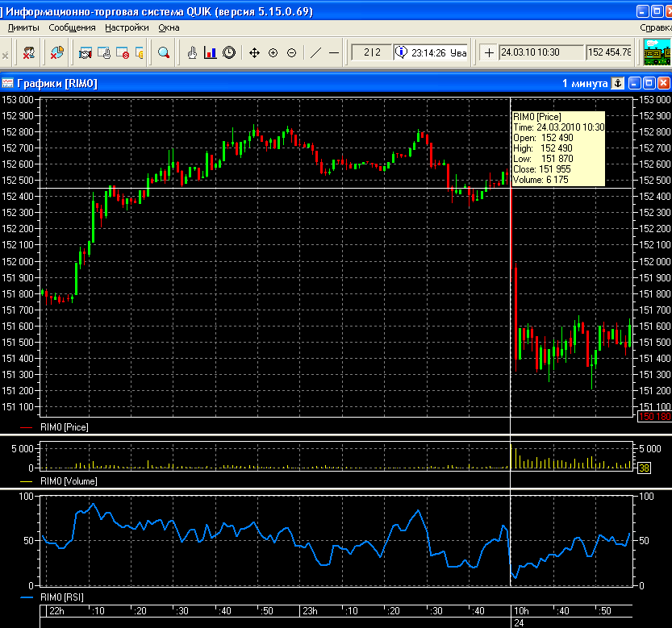Click the stop-orders table icon
The width and height of the screenshot is (672, 628).
tap(123, 53)
